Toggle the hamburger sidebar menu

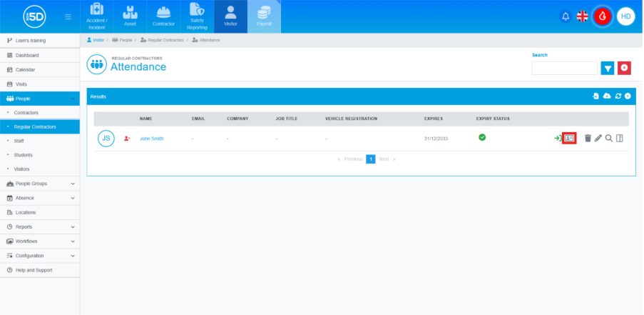(x=68, y=16)
